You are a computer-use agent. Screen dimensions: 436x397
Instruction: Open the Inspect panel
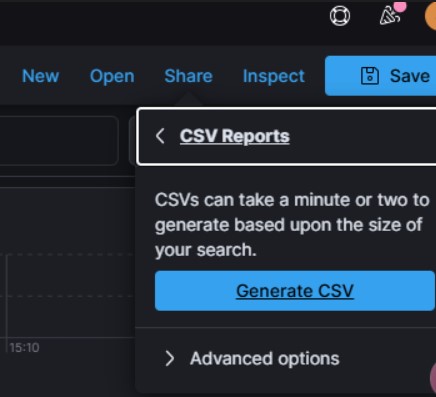[273, 76]
